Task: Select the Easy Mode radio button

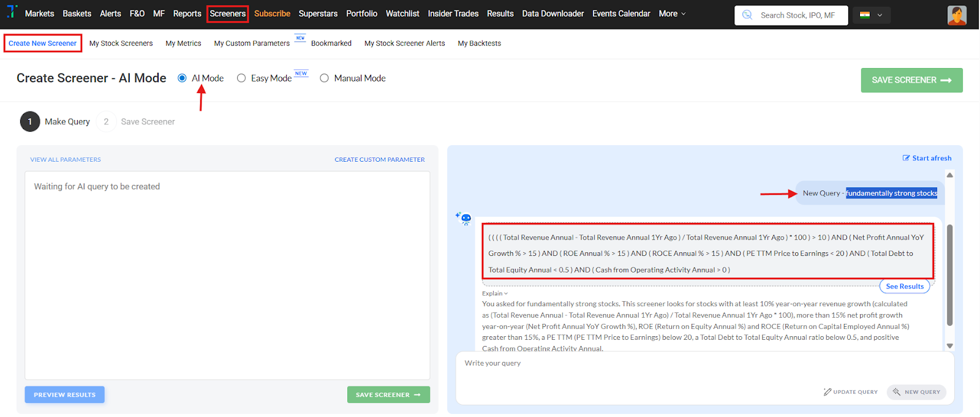Action: coord(241,78)
